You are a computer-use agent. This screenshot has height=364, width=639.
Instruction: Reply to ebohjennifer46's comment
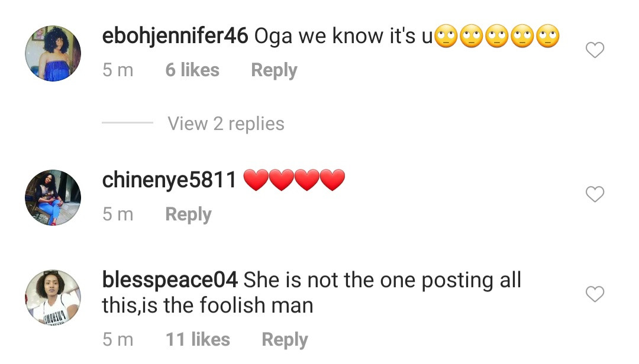tap(274, 70)
